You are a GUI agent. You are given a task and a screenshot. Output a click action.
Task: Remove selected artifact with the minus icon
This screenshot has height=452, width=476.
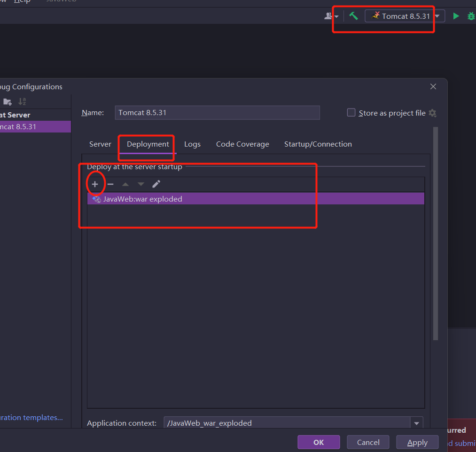[x=110, y=184]
